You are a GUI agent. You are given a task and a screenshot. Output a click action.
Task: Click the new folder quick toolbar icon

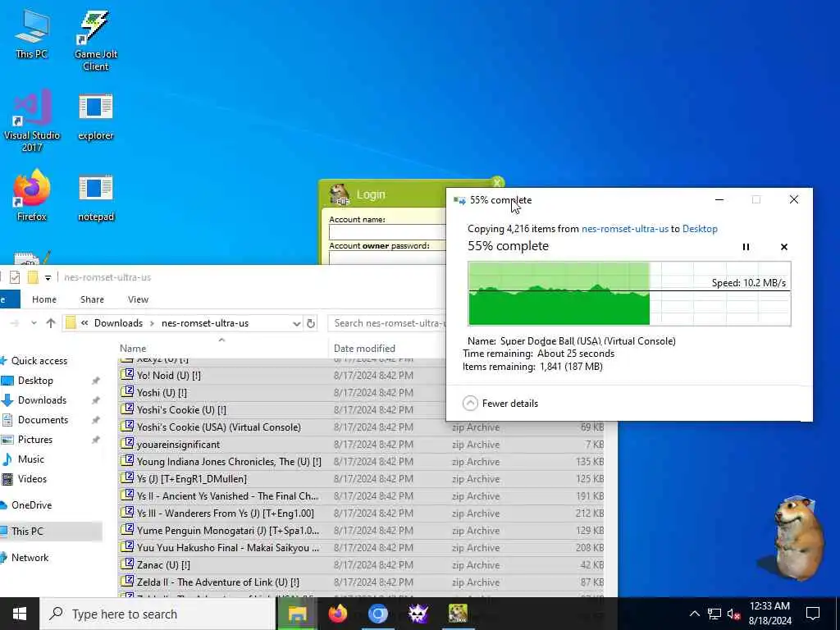coord(33,277)
